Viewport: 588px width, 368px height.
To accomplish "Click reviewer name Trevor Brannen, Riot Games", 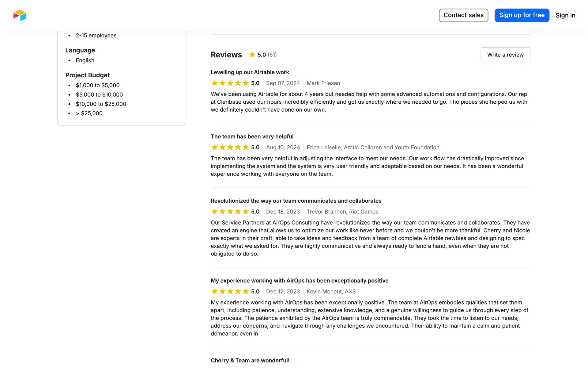I will pos(342,212).
